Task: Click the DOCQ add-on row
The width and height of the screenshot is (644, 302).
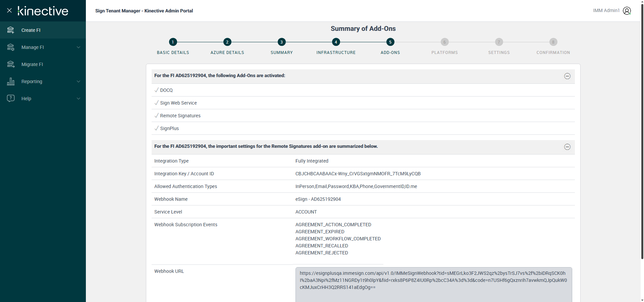Action: (363, 90)
